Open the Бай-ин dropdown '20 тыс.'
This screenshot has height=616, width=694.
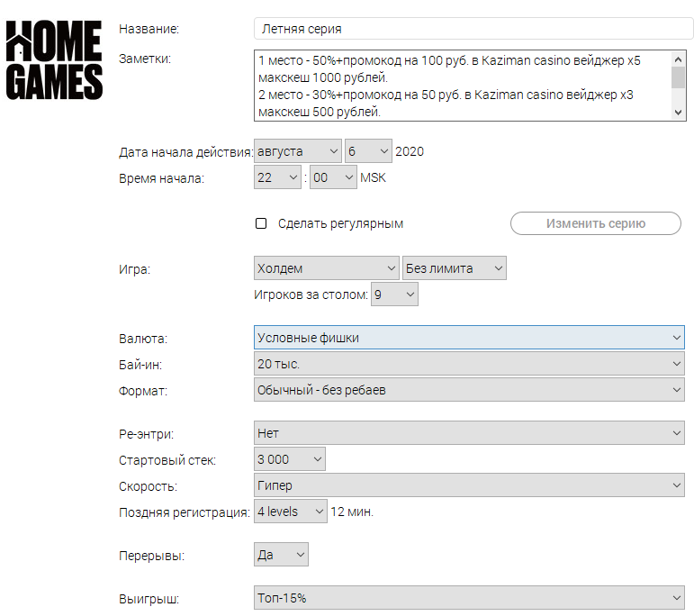point(469,364)
